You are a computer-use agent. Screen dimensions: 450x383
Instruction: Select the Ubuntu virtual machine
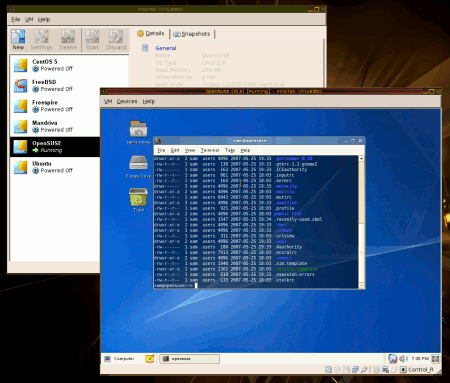coord(55,167)
